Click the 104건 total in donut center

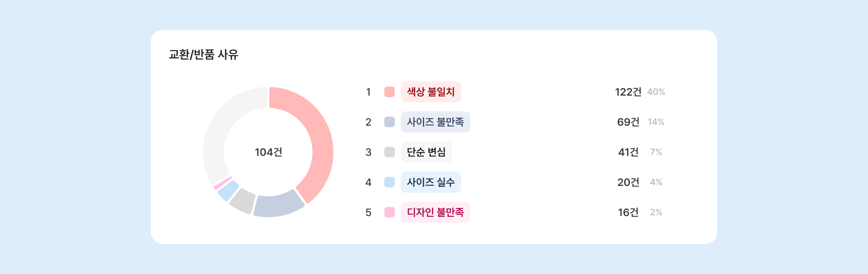268,152
